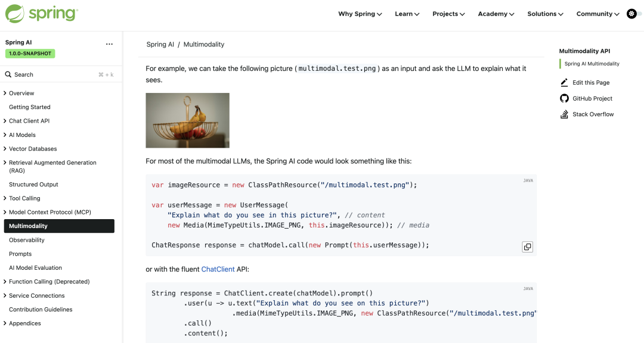Screen dimensions: 644x343
Task: Click the Spring AI sidebar title
Action: click(x=18, y=42)
